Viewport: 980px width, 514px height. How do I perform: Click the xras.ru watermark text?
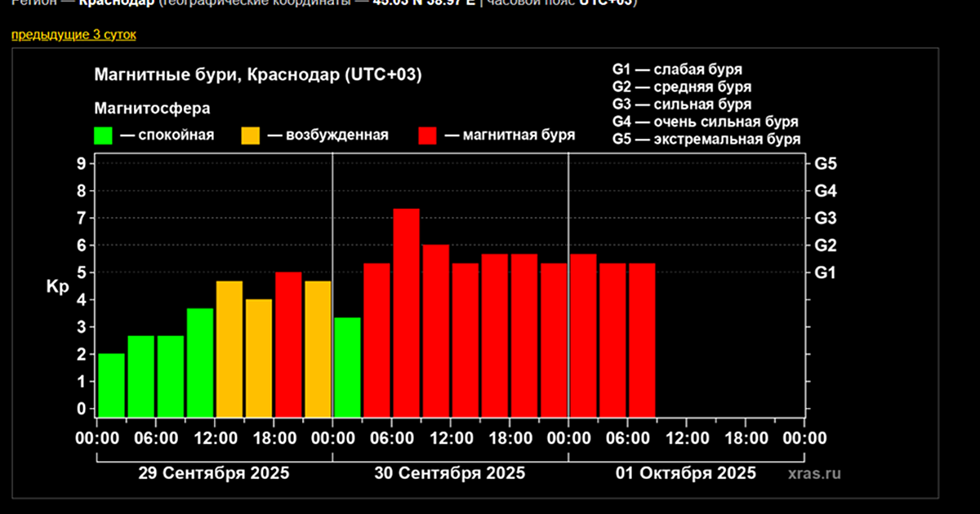[814, 473]
